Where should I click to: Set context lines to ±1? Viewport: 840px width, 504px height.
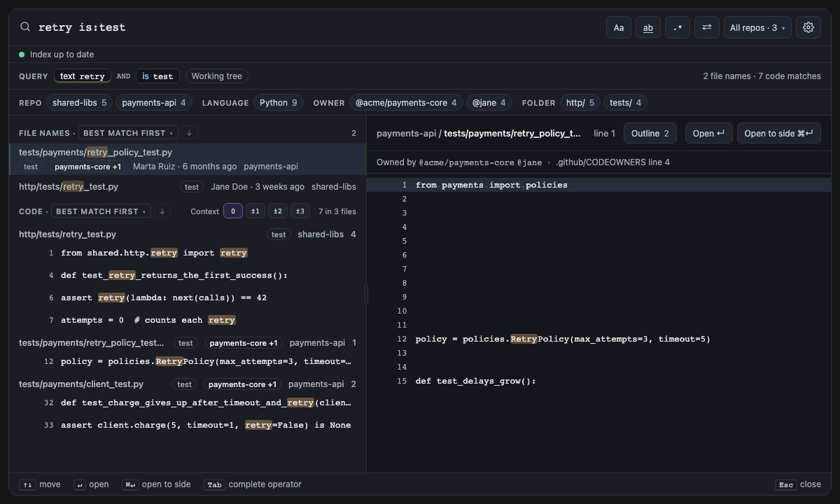[255, 211]
